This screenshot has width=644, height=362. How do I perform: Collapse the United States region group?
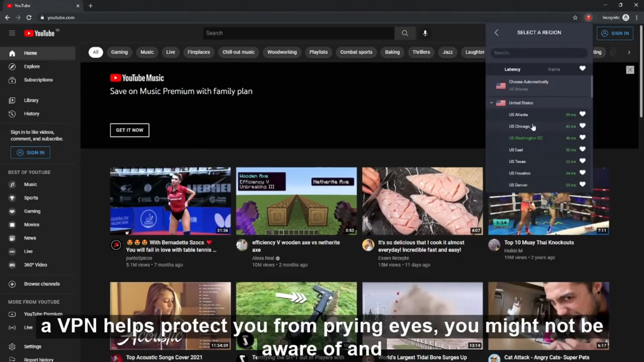[x=491, y=103]
